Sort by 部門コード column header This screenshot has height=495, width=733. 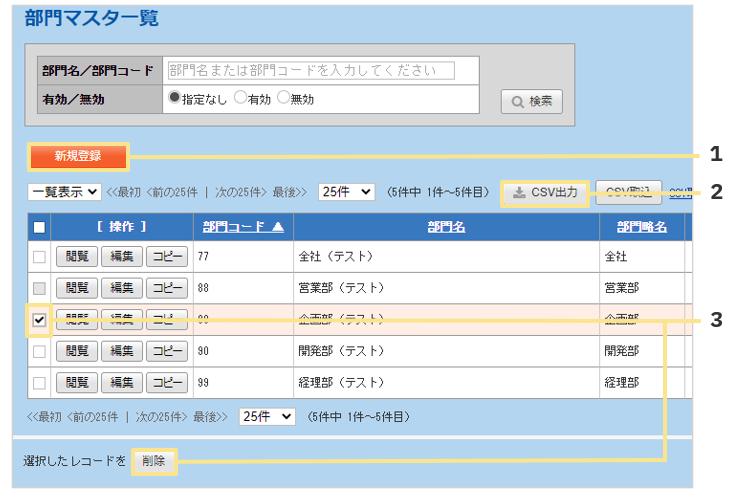(243, 227)
